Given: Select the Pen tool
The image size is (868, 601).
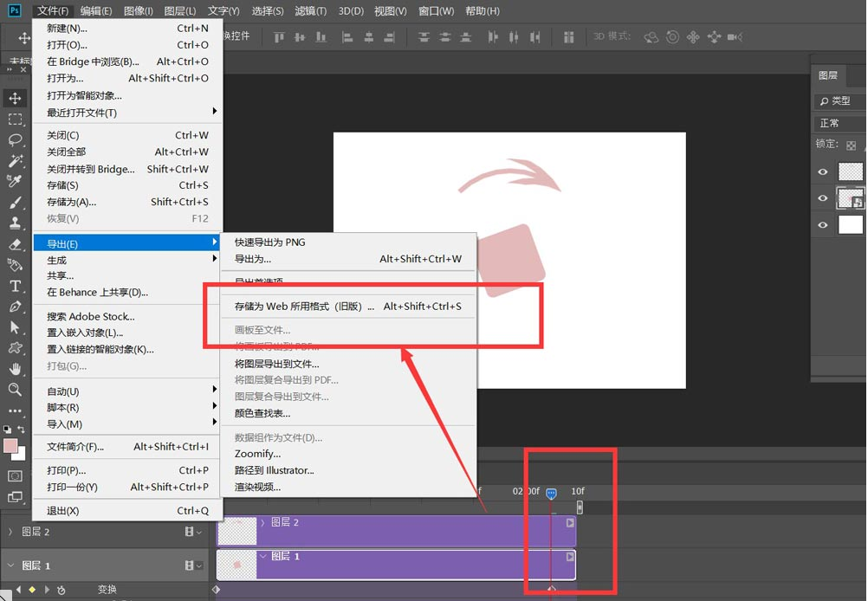Looking at the screenshot, I should click(x=15, y=307).
